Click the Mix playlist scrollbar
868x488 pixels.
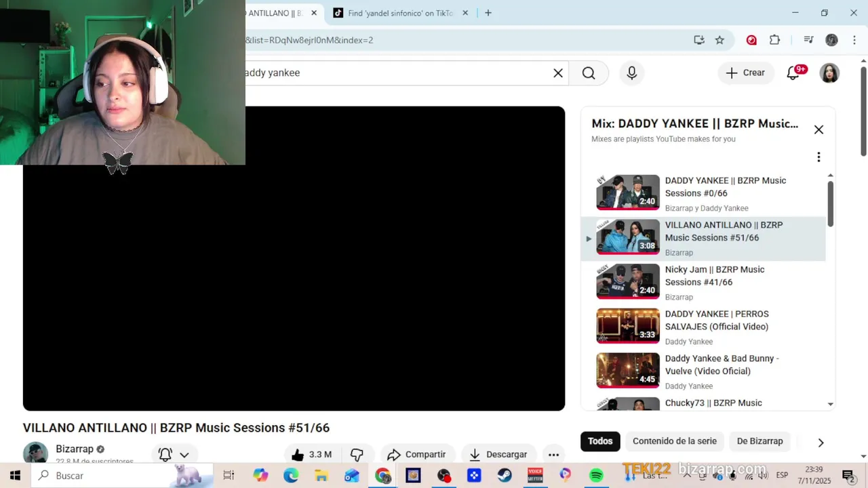point(831,203)
